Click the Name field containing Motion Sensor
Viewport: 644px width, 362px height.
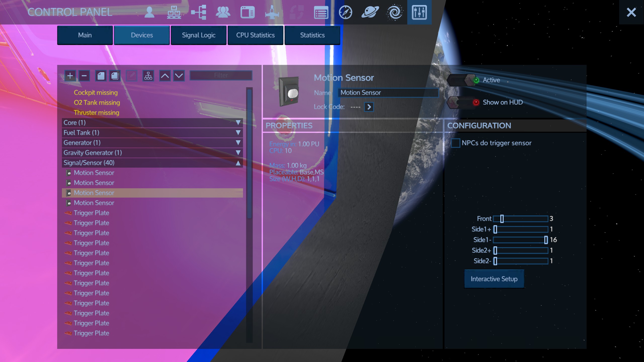388,93
